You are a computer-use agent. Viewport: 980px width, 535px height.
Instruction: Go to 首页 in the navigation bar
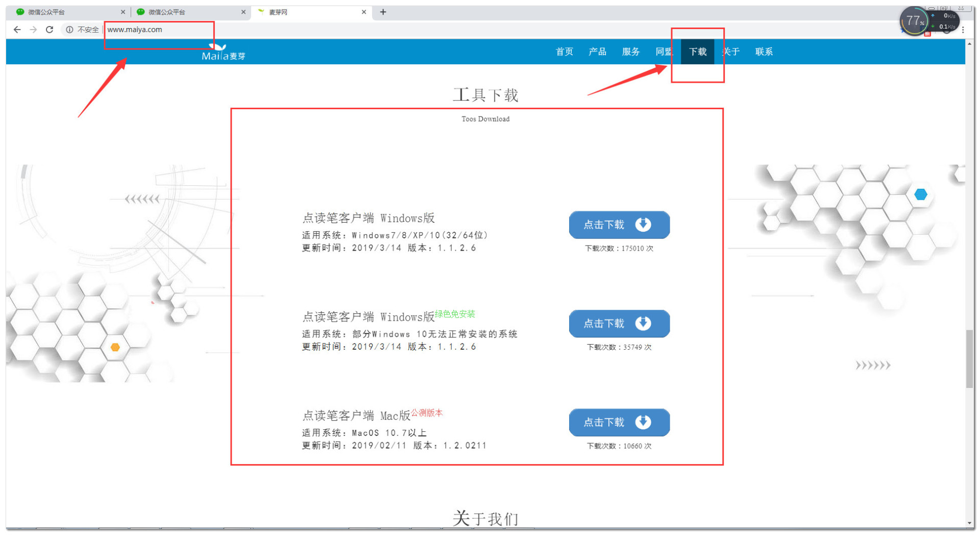tap(564, 52)
